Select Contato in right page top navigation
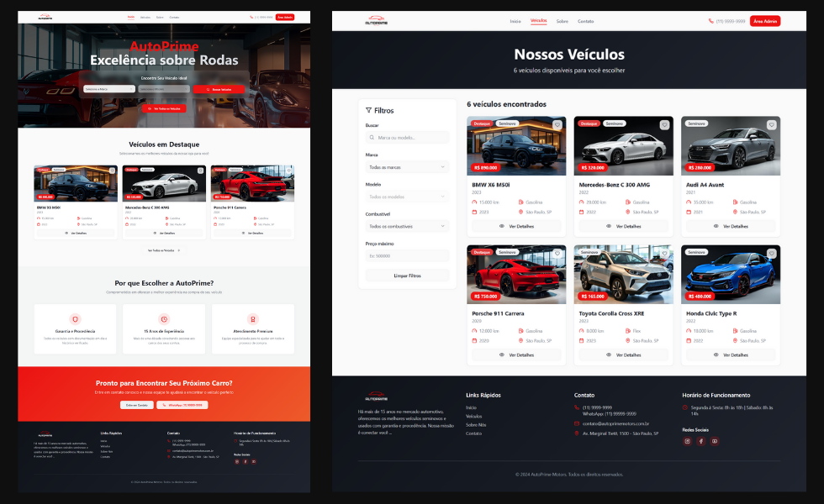The width and height of the screenshot is (824, 504). coord(585,21)
